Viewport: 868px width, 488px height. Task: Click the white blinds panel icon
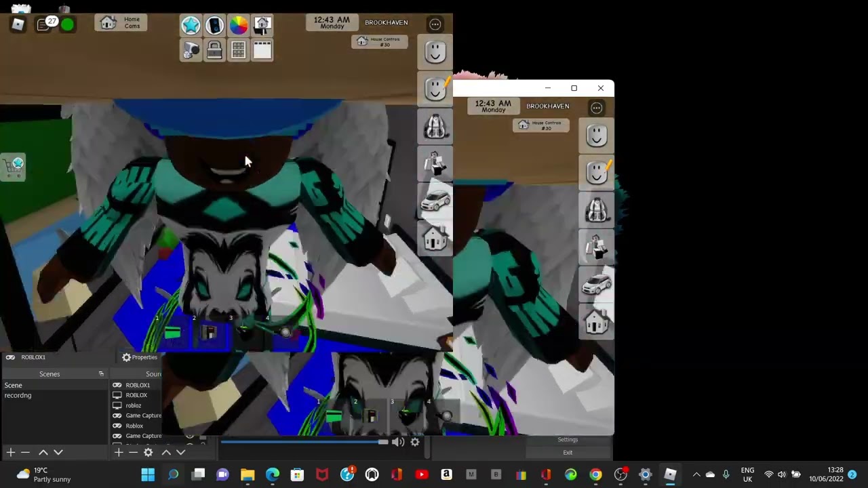(262, 50)
